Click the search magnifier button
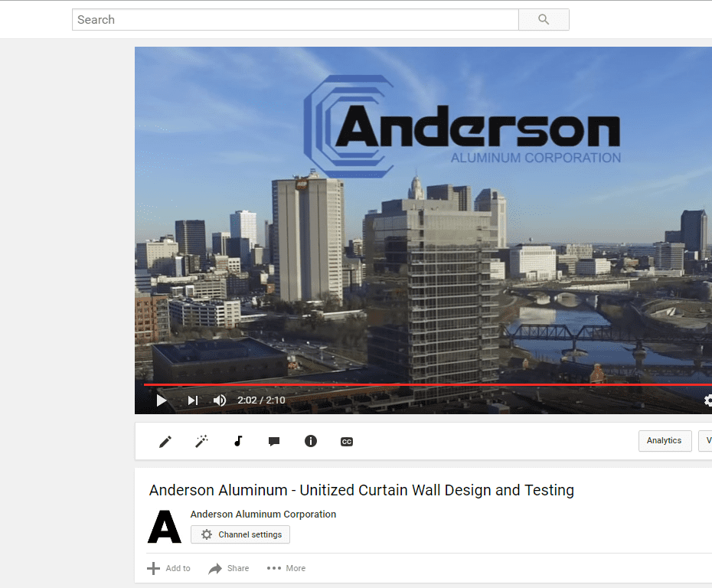This screenshot has width=712, height=588. point(544,20)
